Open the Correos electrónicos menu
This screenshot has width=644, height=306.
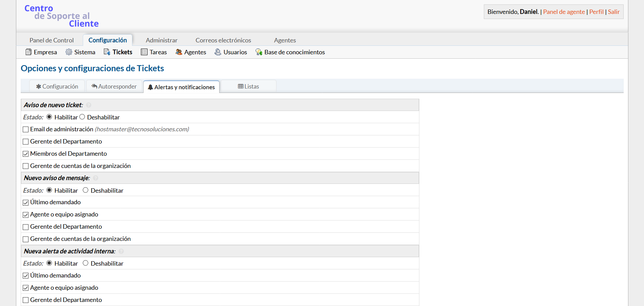(x=223, y=40)
